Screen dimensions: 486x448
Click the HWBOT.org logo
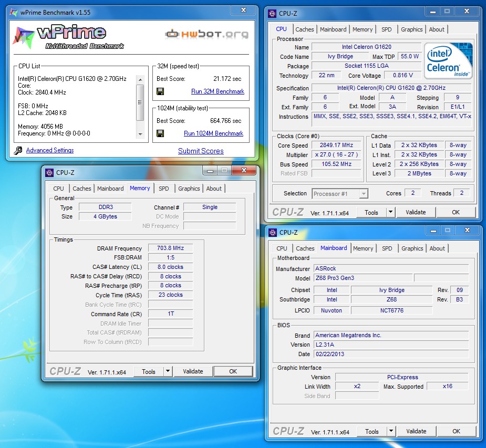206,34
